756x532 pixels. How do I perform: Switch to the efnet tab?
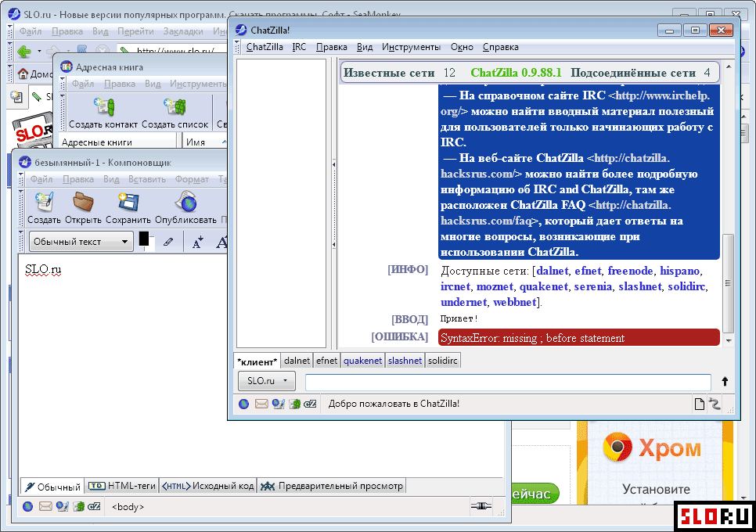[326, 361]
